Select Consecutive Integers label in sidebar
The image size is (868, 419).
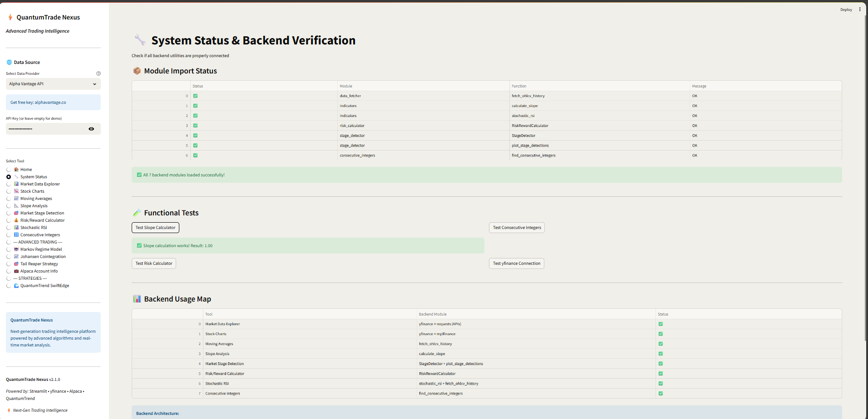40,235
